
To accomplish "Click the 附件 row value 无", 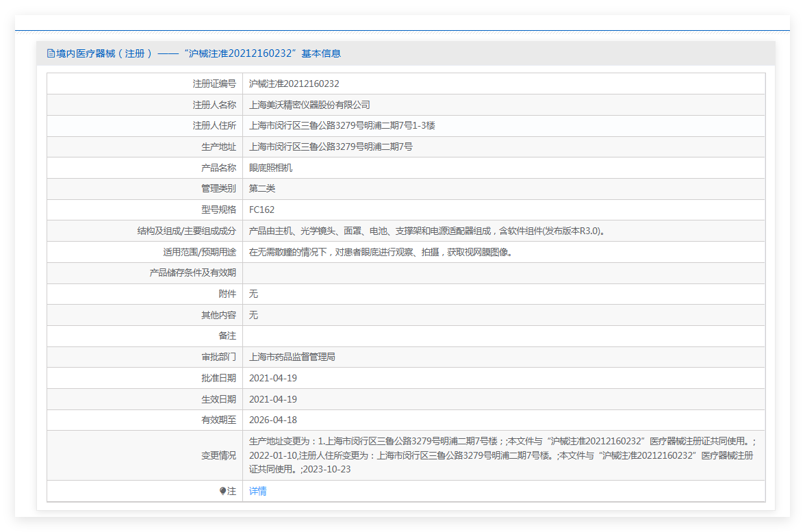I will pyautogui.click(x=253, y=294).
